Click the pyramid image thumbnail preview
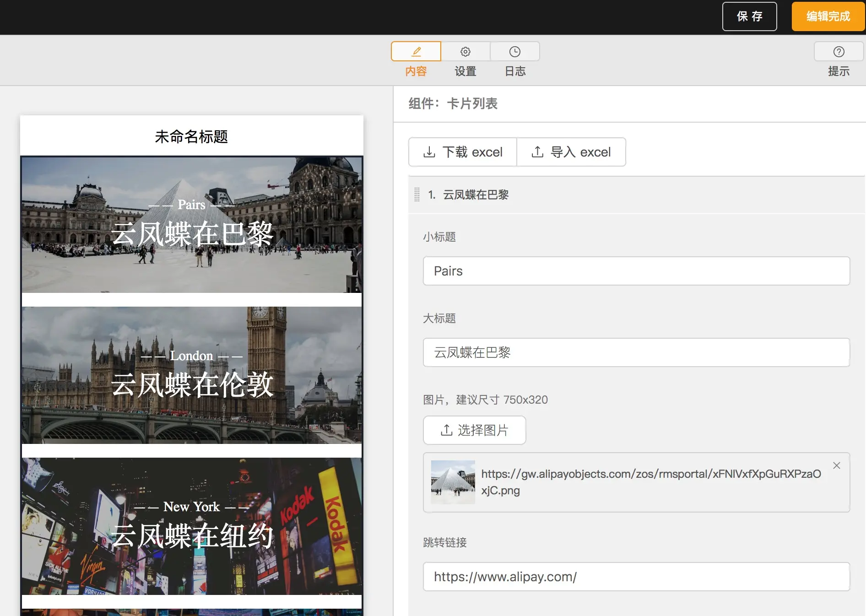The width and height of the screenshot is (866, 616). 453,482
